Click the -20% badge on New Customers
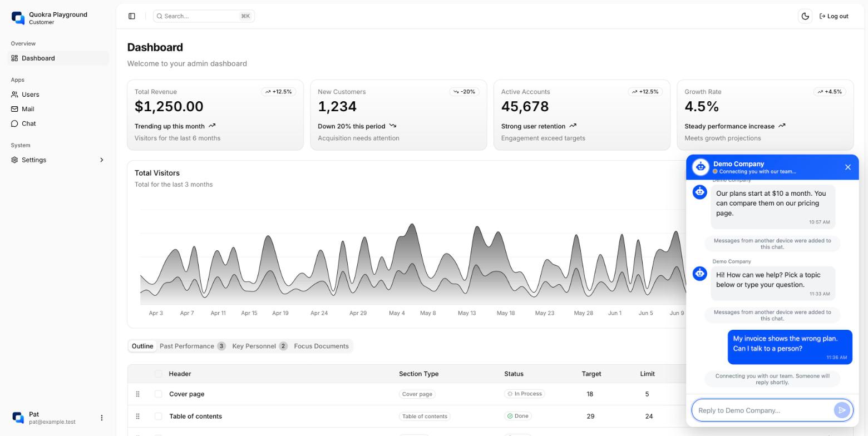 [x=464, y=92]
